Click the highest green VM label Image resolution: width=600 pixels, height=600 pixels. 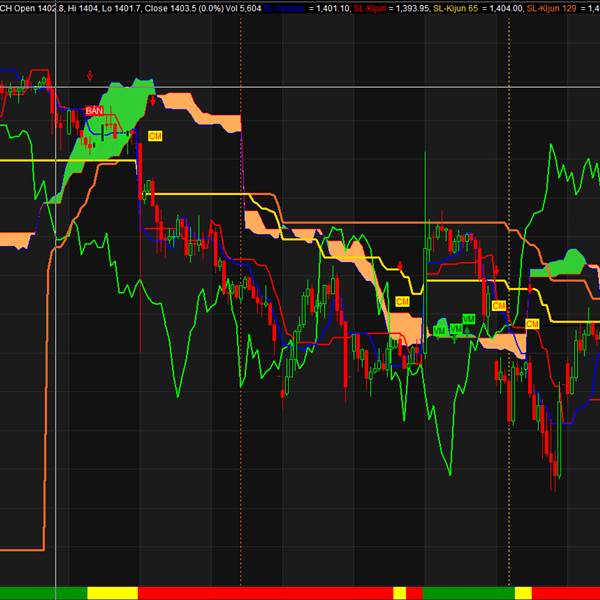pos(468,319)
